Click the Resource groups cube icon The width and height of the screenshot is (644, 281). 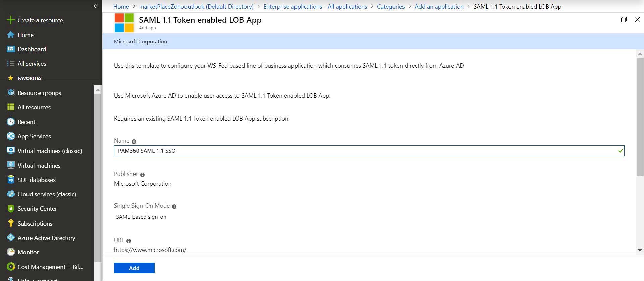[x=11, y=93]
